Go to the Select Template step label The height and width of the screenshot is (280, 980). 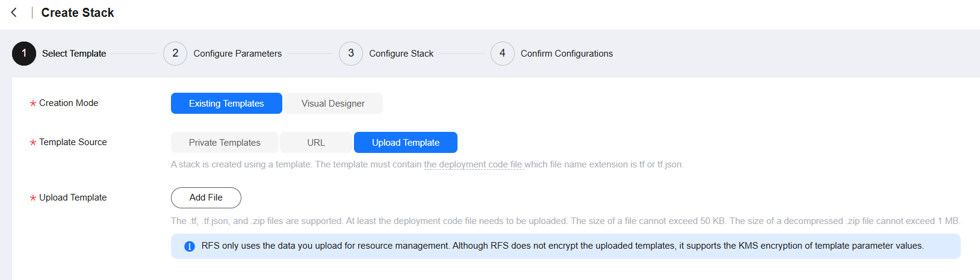74,54
